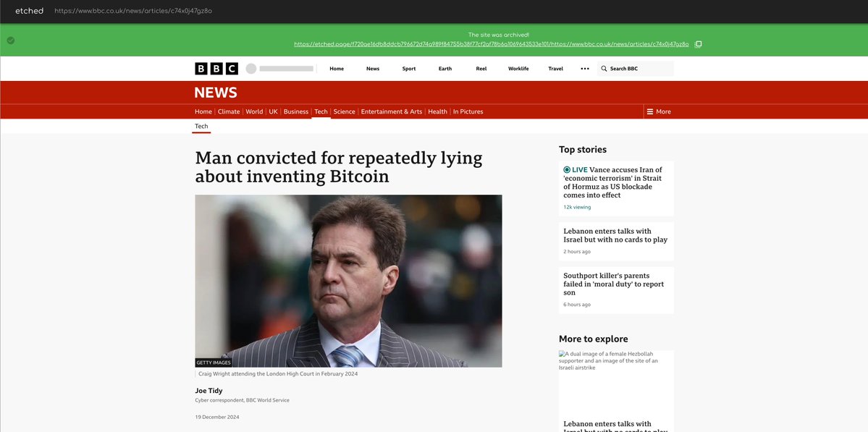
Task: Open Worklife in BBC top navigation
Action: click(x=518, y=69)
